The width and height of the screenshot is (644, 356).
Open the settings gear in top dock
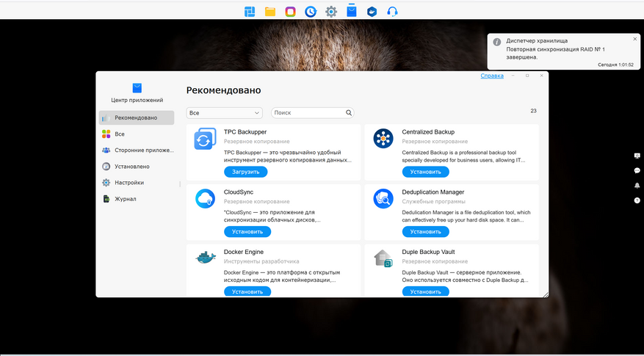click(x=331, y=12)
